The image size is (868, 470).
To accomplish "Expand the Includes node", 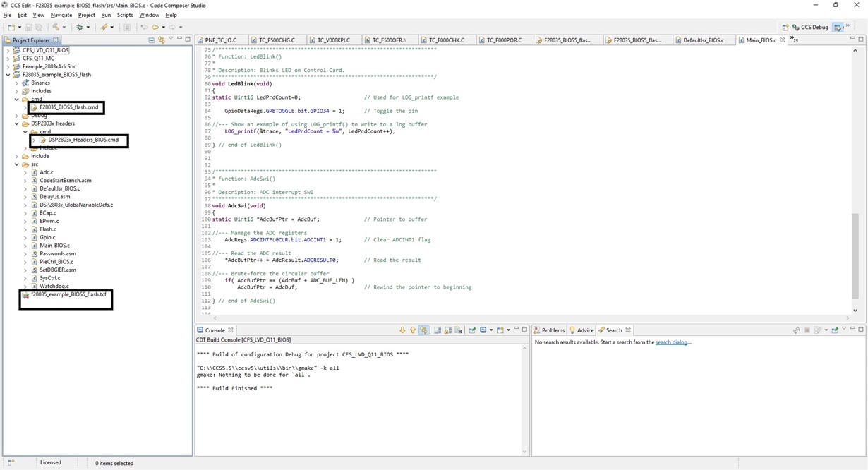I will pos(17,91).
